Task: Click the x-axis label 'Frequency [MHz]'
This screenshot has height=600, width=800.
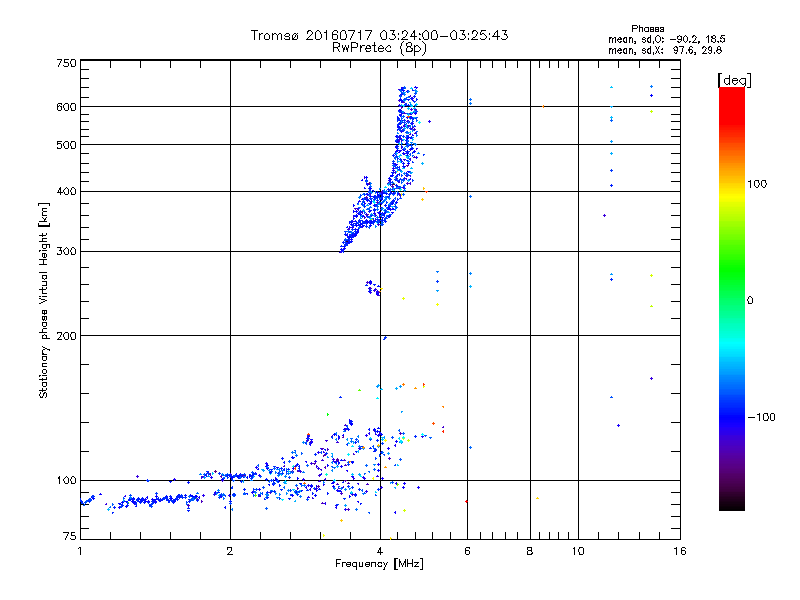Action: 379,564
